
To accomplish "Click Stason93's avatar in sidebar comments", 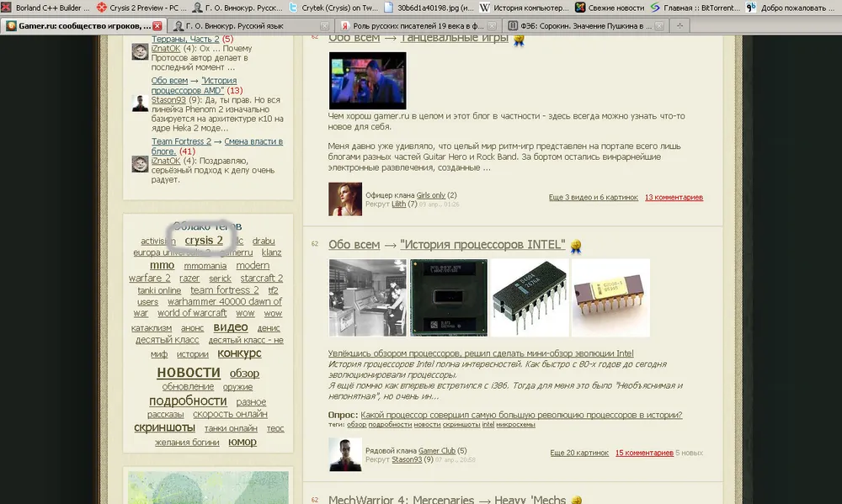I will pyautogui.click(x=140, y=103).
